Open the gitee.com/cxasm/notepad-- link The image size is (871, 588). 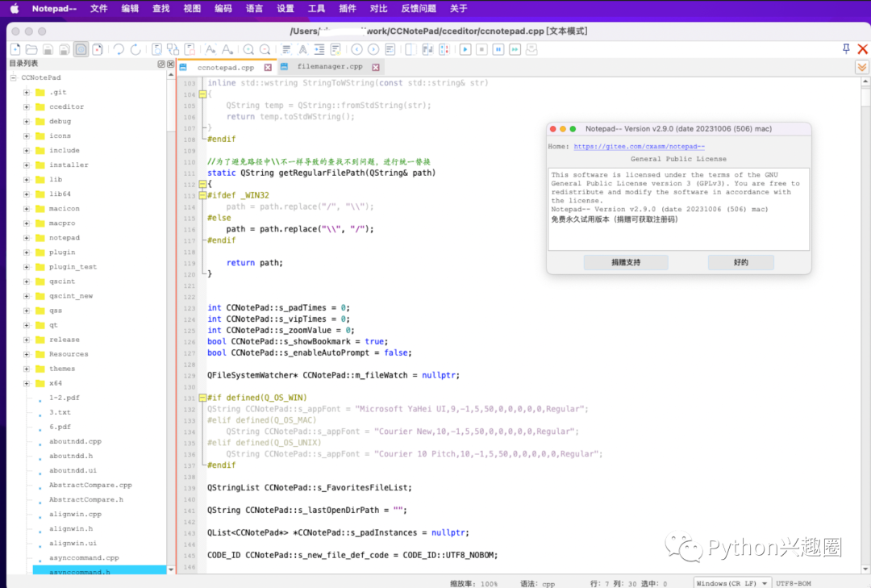click(639, 147)
